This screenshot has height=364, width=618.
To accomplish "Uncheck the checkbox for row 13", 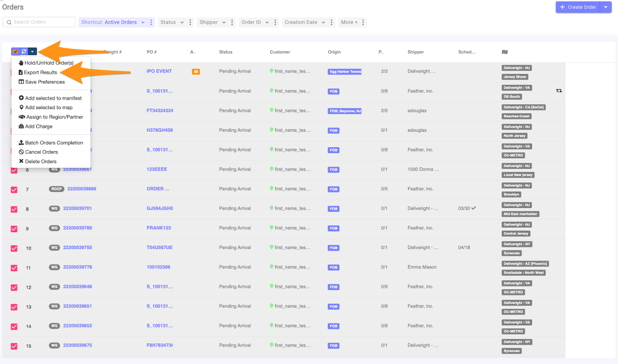I will (14, 307).
